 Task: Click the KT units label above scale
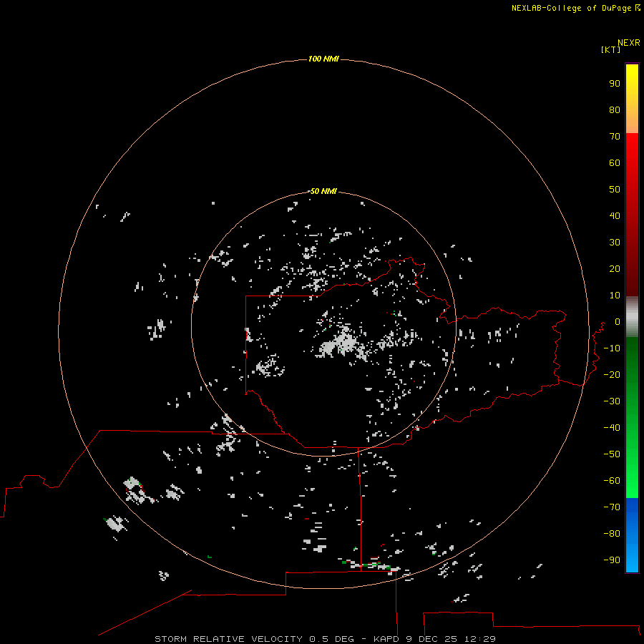[611, 49]
